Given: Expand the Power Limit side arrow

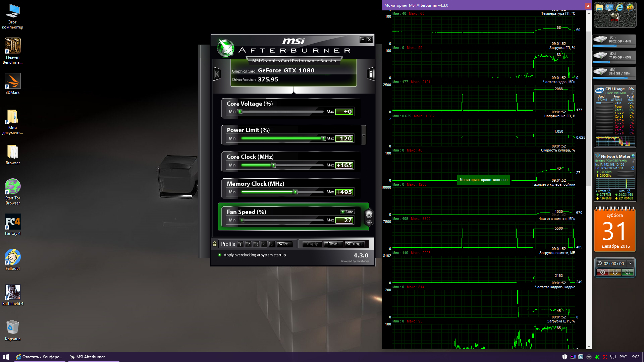Looking at the screenshot, I should pos(364,135).
